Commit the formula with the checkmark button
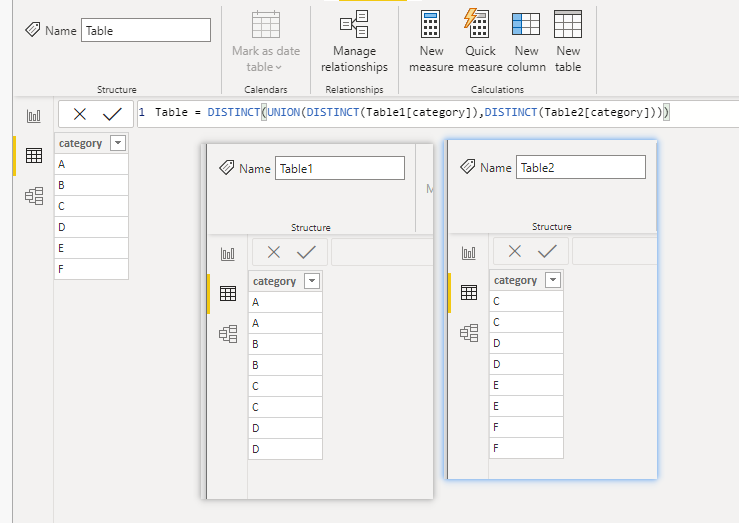This screenshot has height=523, width=739. pyautogui.click(x=112, y=114)
